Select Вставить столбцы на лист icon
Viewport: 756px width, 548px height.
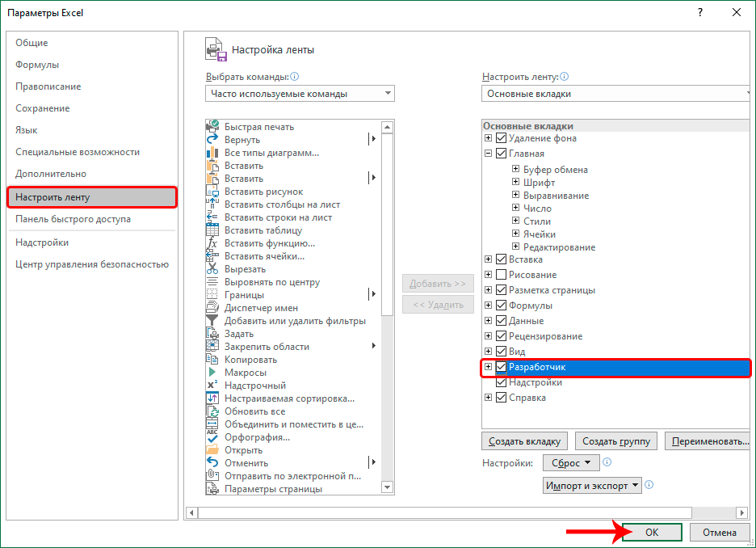point(212,204)
